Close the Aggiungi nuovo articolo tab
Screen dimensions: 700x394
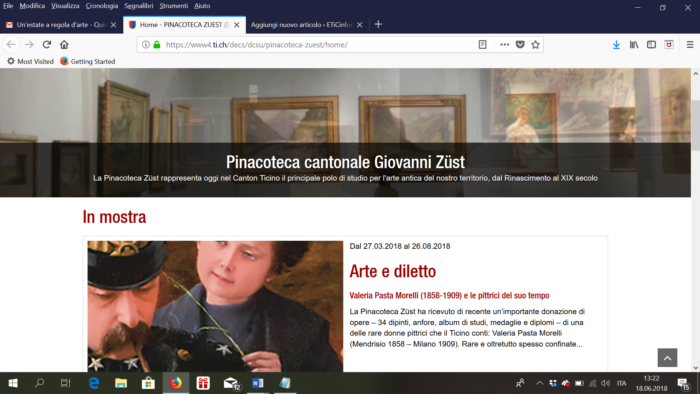tap(360, 25)
